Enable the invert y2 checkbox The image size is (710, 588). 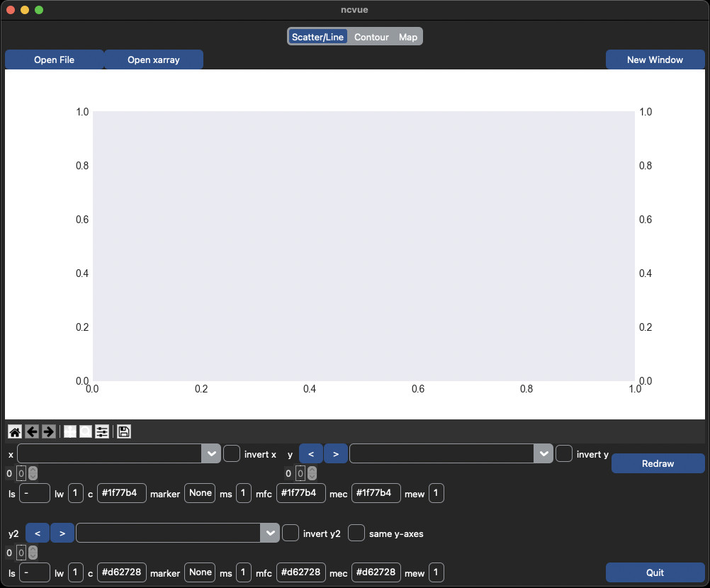click(x=291, y=533)
